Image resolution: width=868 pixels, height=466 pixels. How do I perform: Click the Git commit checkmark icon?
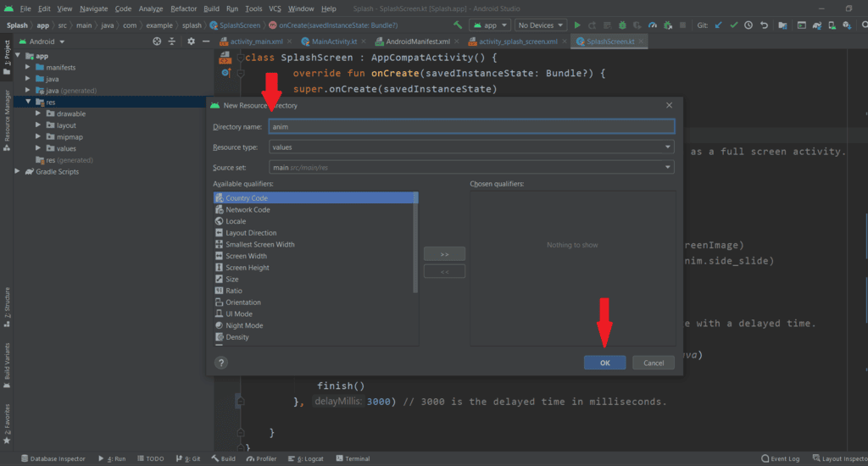pos(734,25)
